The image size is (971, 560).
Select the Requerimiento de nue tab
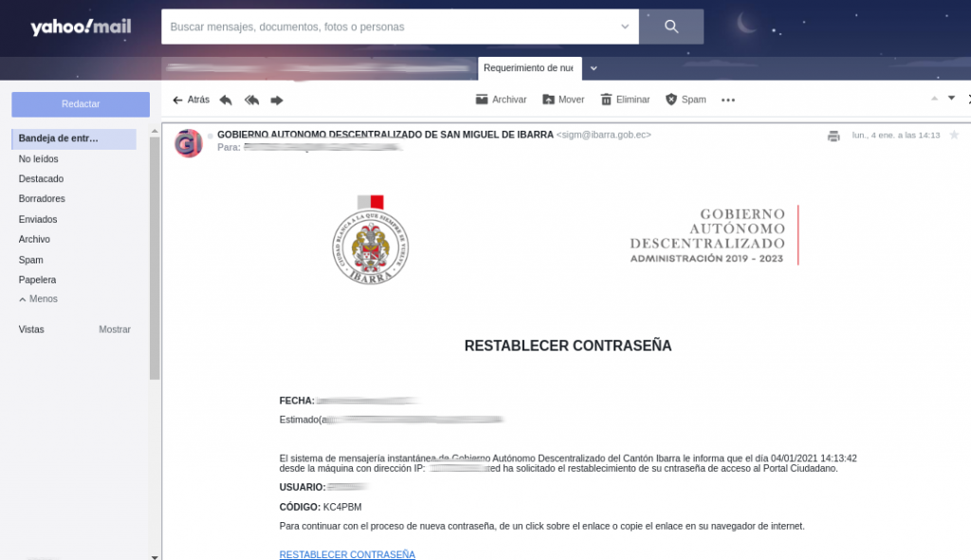pyautogui.click(x=529, y=68)
